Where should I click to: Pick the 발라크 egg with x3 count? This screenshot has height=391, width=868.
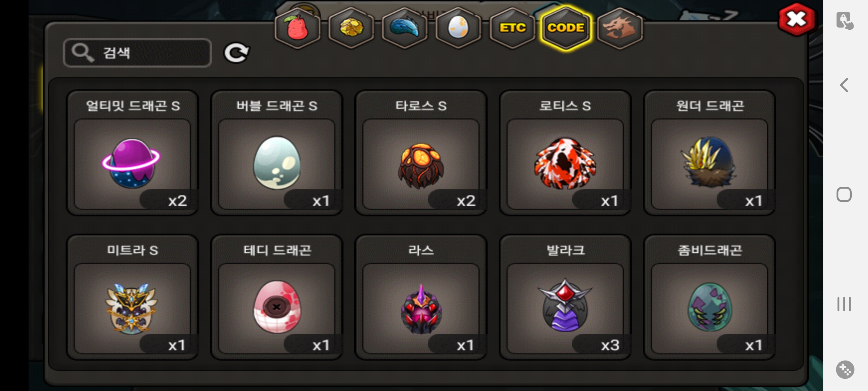(565, 297)
